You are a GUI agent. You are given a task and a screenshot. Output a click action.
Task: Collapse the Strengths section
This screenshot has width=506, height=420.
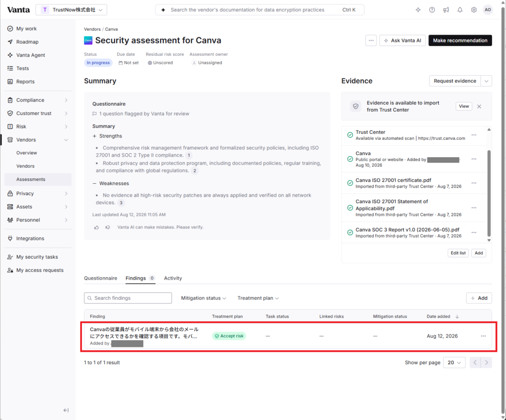107,136
